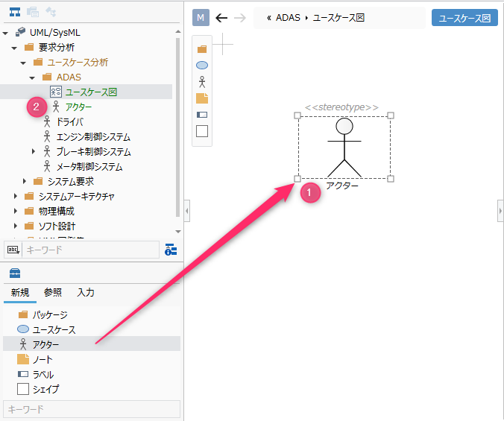This screenshot has width=504, height=421.
Task: Click the アクター name label on canvas
Action: pyautogui.click(x=342, y=186)
